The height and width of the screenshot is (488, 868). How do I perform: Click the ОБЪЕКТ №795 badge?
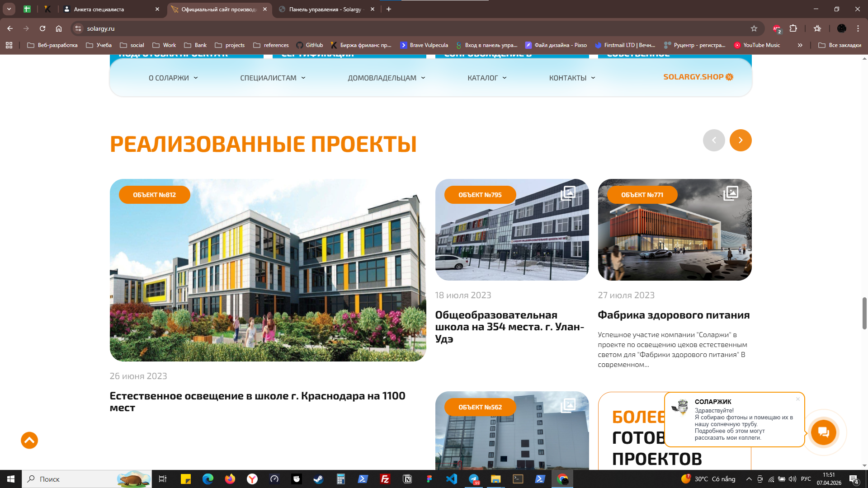480,195
